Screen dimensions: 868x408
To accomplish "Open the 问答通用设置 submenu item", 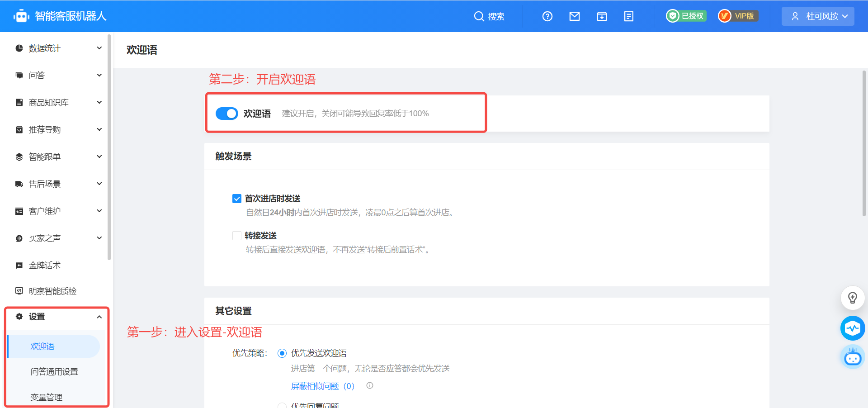I will (x=54, y=372).
